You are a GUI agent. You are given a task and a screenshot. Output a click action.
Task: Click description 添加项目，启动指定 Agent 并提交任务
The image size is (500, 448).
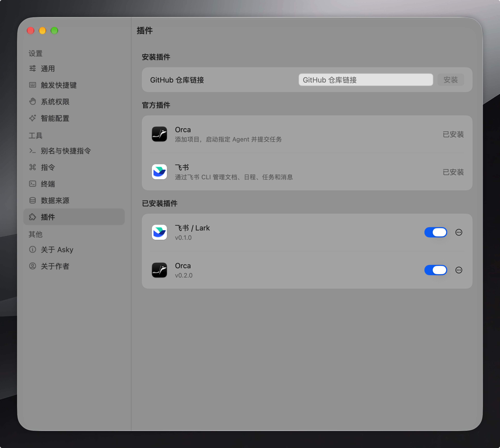point(228,139)
